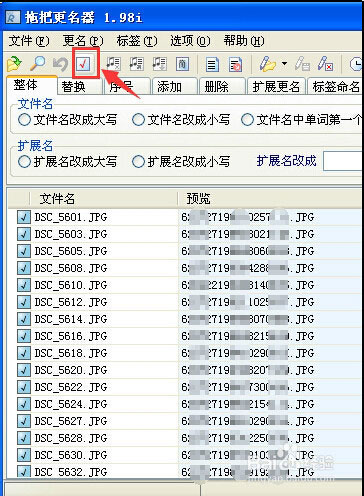This screenshot has height=496, width=364.
Task: Uncheck the checkbox for DSC_5610.JPG
Action: pyautogui.click(x=24, y=285)
